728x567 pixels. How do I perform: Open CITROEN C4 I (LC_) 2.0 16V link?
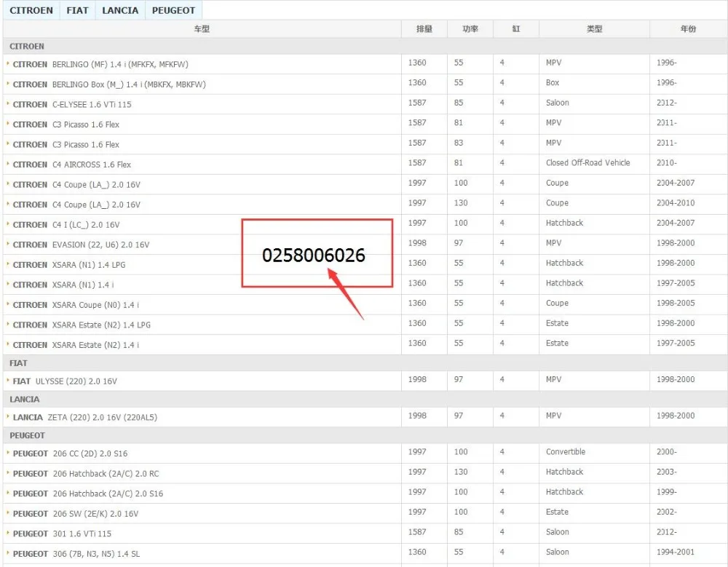(66, 225)
